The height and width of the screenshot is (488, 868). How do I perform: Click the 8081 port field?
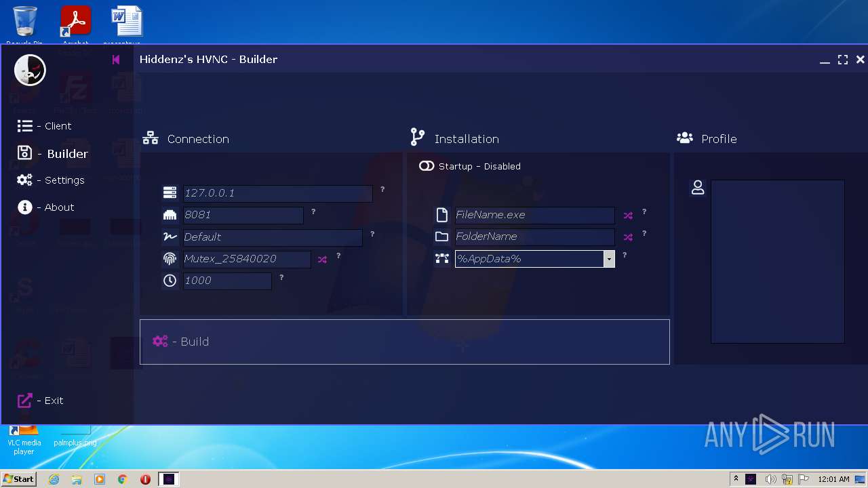point(243,215)
